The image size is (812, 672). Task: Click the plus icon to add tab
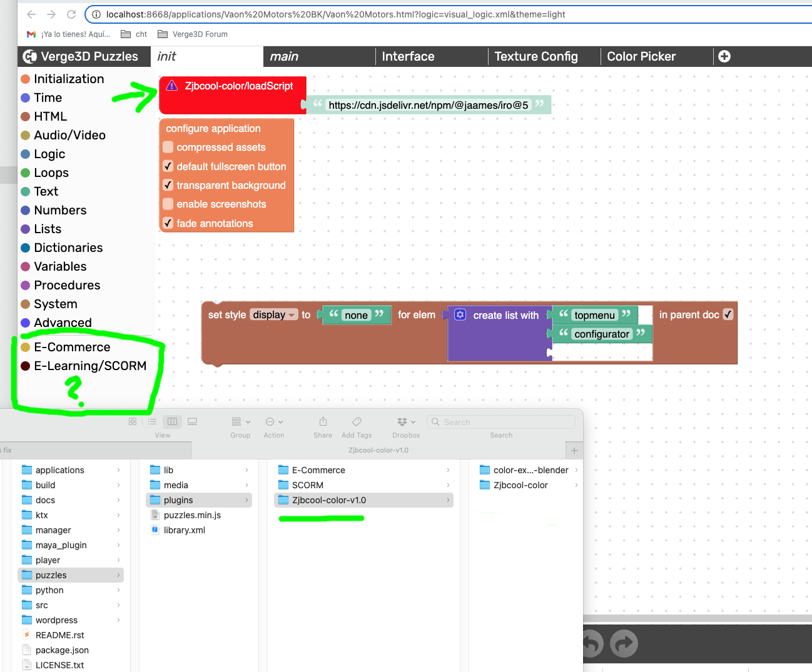tap(724, 56)
